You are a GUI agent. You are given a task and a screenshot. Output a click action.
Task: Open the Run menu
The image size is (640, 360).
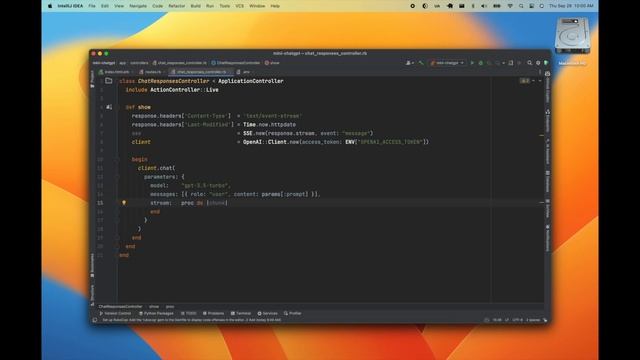[210, 6]
